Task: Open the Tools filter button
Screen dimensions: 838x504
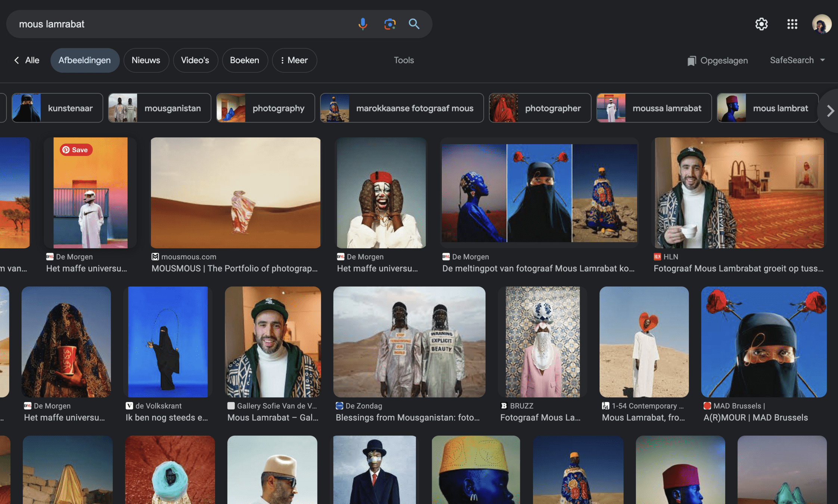Action: coord(404,60)
